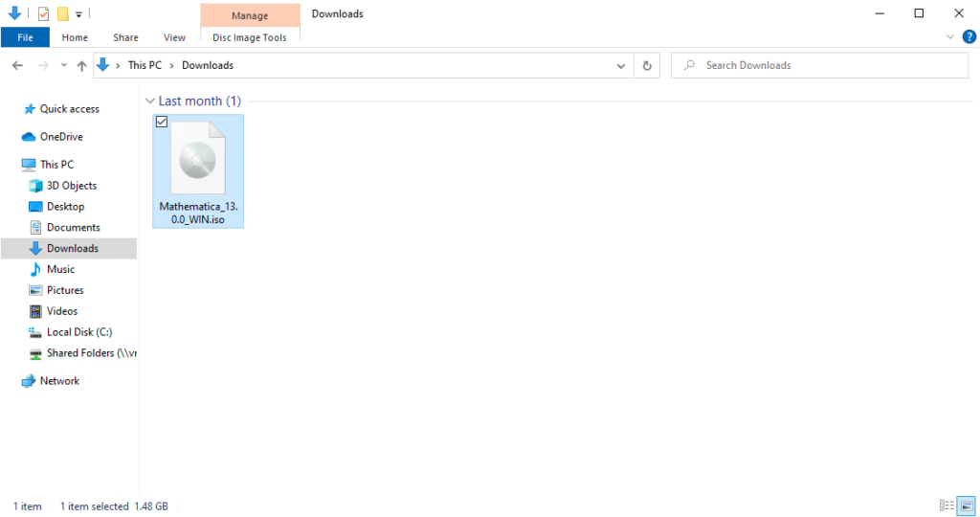Click the 'Mathematica_13.0.0_WIN.iso' file name
This screenshot has height=517, width=980.
pyautogui.click(x=198, y=213)
